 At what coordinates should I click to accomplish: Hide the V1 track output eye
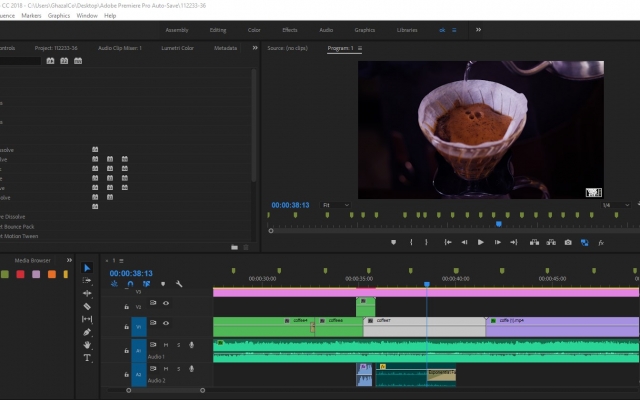point(166,323)
